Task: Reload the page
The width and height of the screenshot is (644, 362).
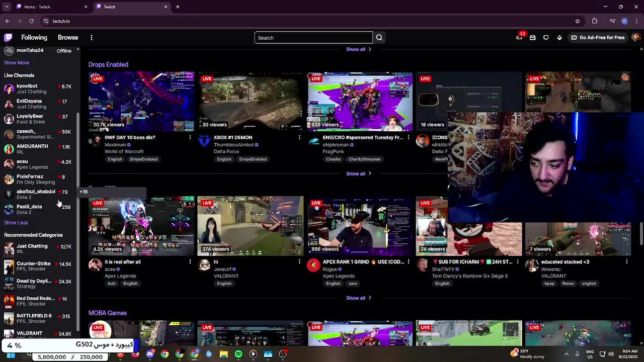Action: [31, 21]
